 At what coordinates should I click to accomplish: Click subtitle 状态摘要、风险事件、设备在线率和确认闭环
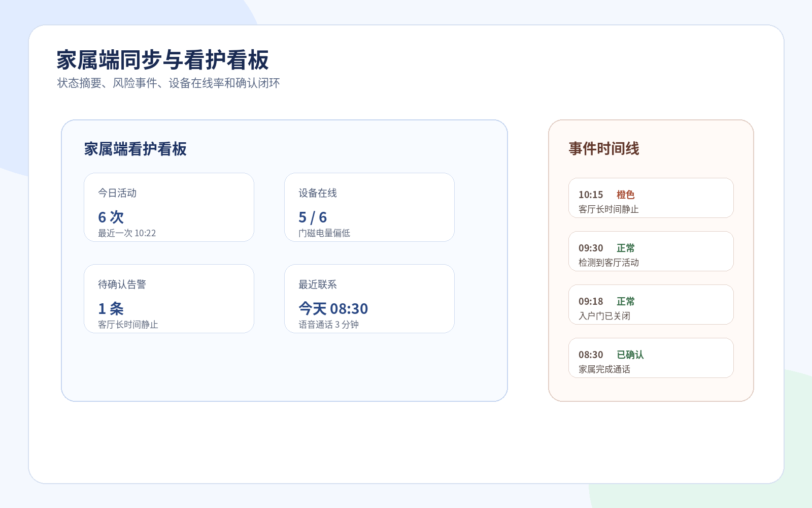point(168,83)
